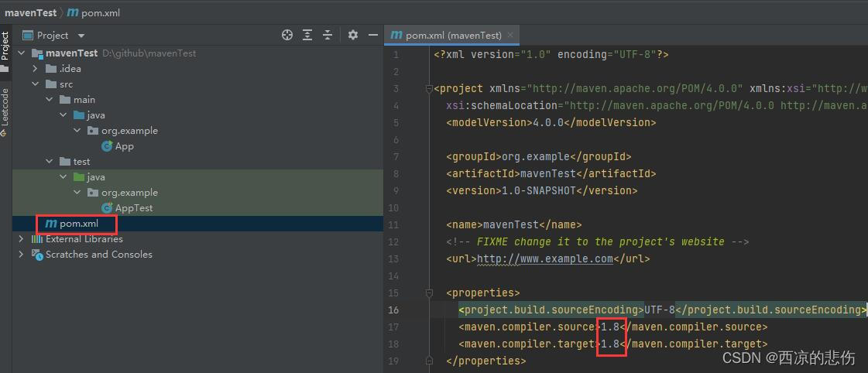868x373 pixels.
Task: Collapse the test folder
Action: [x=50, y=162]
